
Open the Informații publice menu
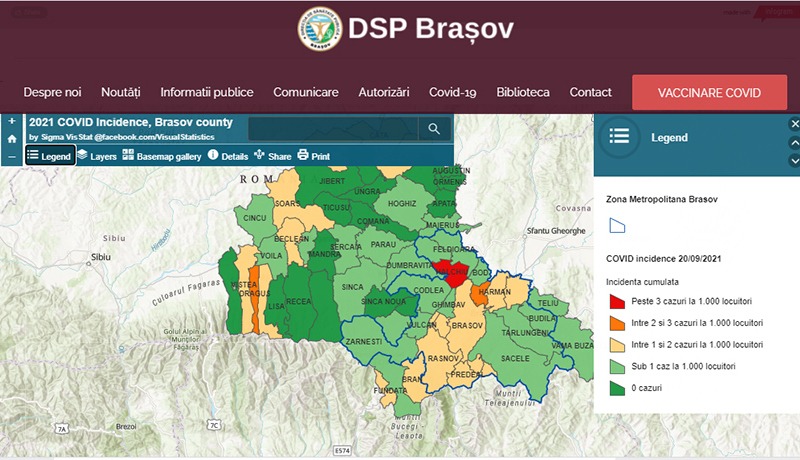206,92
